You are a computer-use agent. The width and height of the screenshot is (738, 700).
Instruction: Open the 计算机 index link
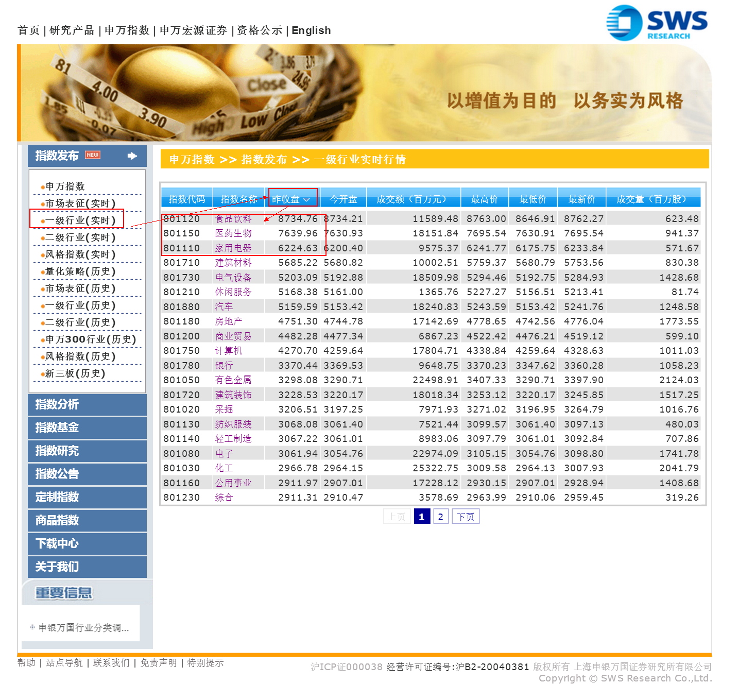pyautogui.click(x=229, y=351)
